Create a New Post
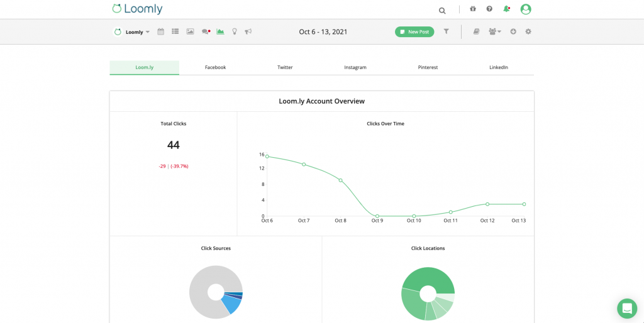Screen dimensions: 644x323 pos(414,31)
